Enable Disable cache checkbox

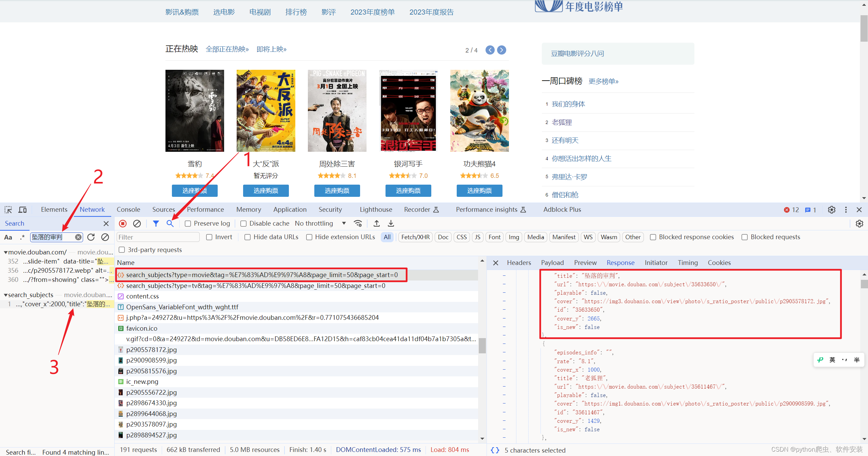[x=243, y=224]
